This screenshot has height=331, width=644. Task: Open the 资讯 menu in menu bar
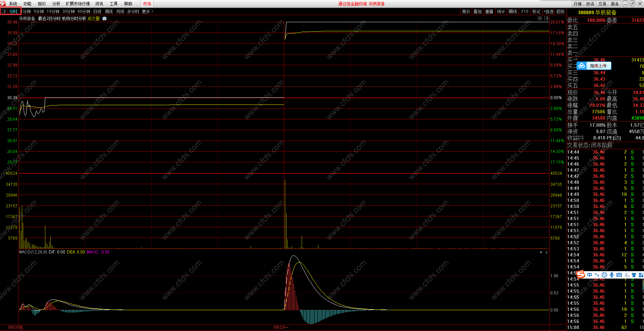tap(99, 4)
